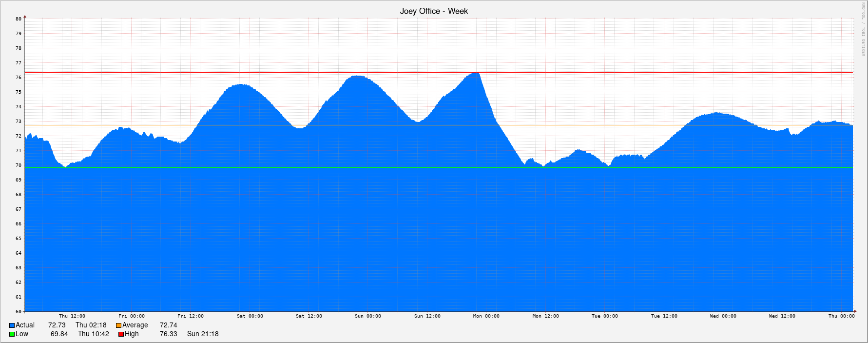Click the 60 label on the y-axis

[x=19, y=312]
